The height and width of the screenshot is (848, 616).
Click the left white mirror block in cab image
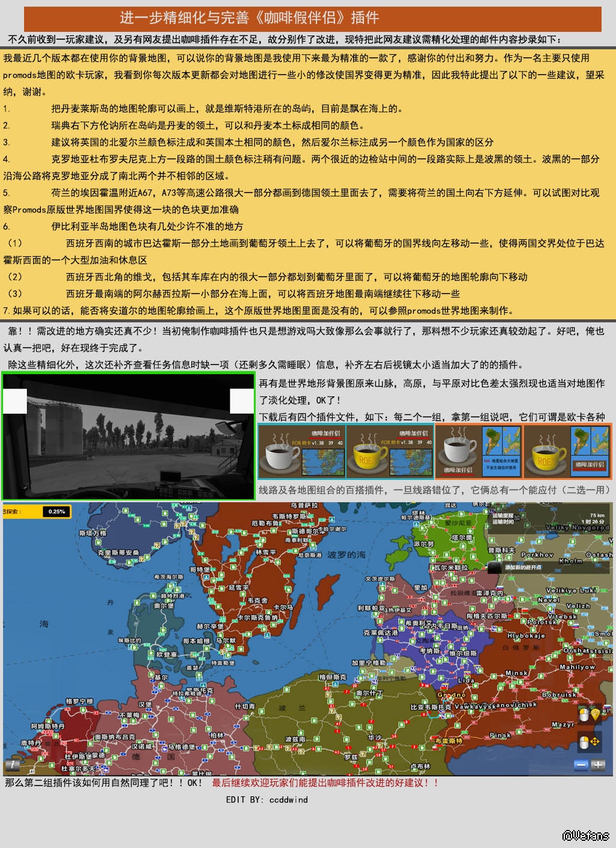tap(15, 401)
